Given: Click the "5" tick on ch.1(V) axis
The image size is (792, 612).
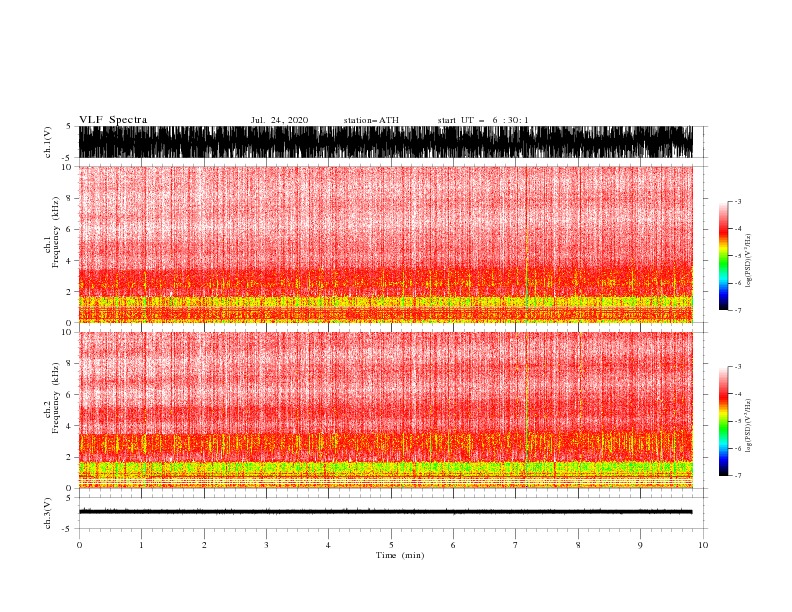Looking at the screenshot, I should (x=69, y=126).
